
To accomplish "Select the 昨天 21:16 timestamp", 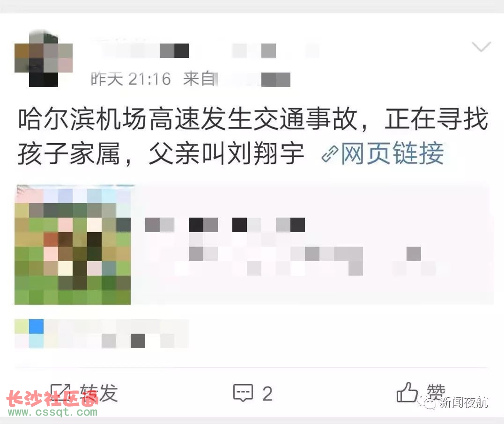I will click(131, 79).
